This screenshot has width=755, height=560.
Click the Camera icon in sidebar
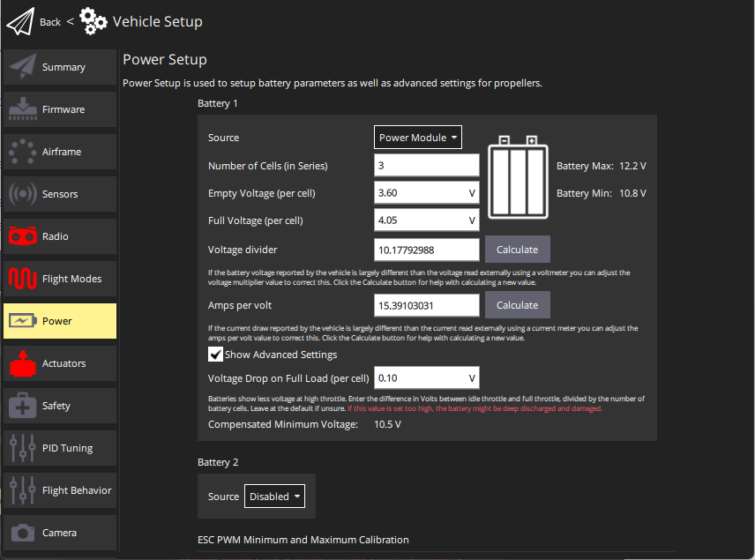[x=22, y=533]
